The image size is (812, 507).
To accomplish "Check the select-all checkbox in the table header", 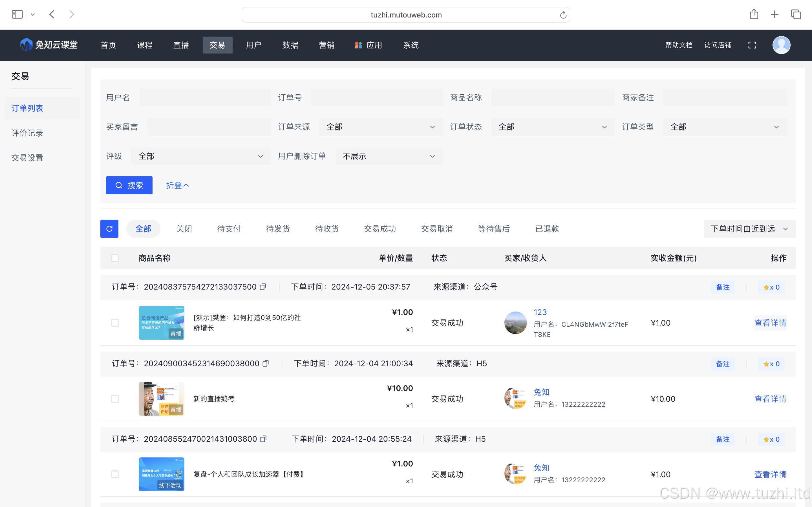I will (115, 258).
